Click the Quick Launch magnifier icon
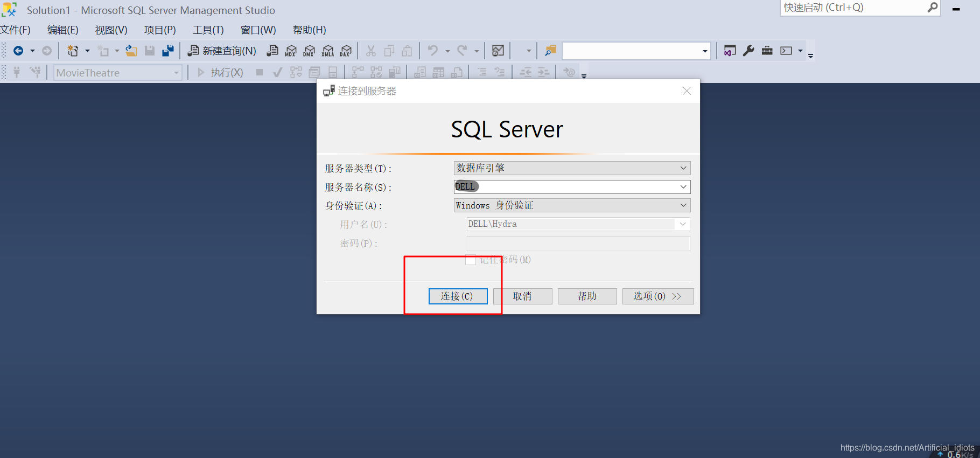Image resolution: width=980 pixels, height=458 pixels. point(933,8)
